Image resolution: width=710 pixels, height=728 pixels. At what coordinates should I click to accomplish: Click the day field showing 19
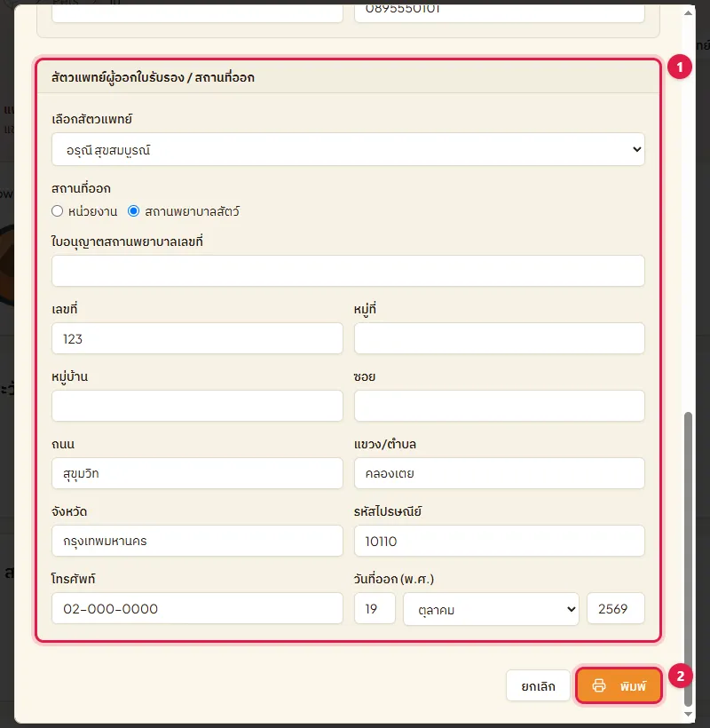coord(375,608)
